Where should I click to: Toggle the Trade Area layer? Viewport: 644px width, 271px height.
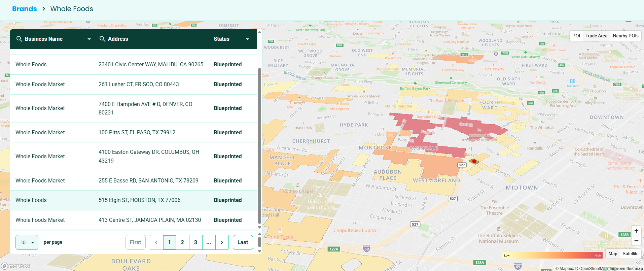click(596, 36)
